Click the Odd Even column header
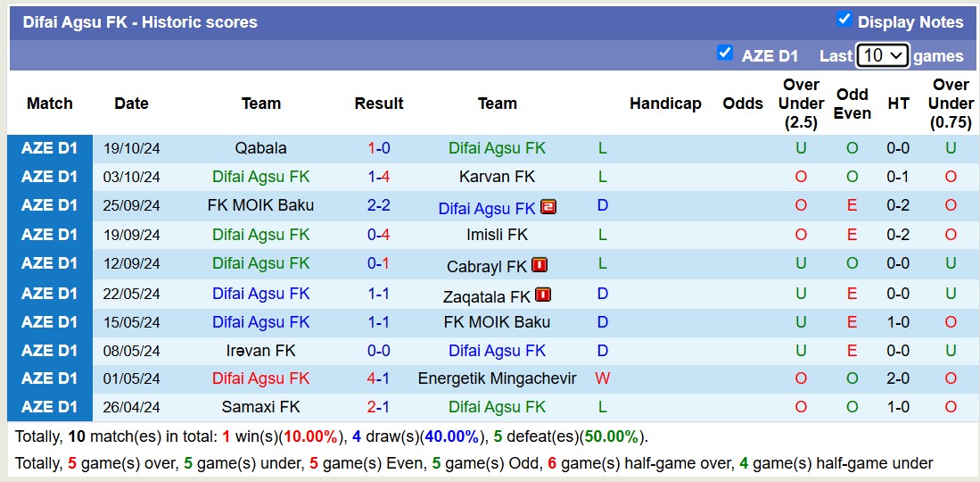The image size is (980, 482). pos(852,104)
